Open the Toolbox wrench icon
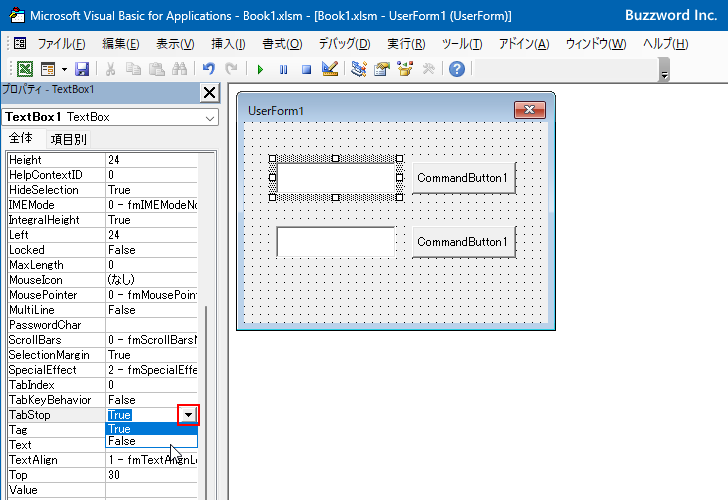 pos(428,69)
